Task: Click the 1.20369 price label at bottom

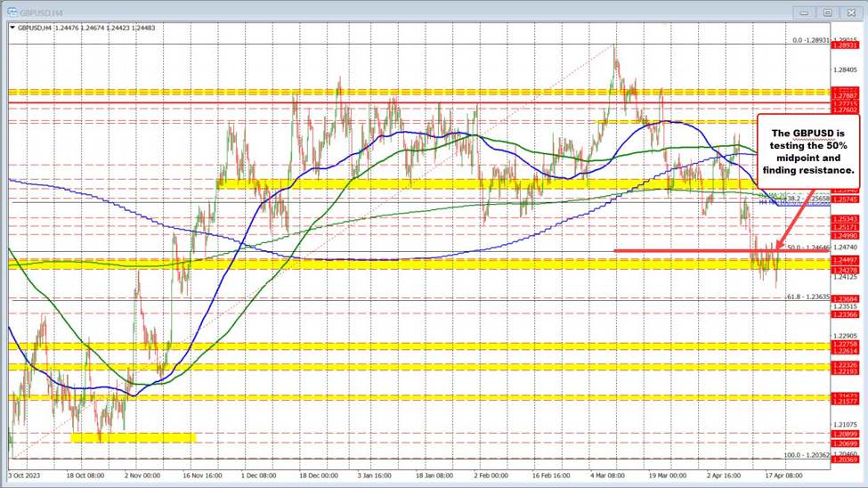Action: pyautogui.click(x=843, y=460)
